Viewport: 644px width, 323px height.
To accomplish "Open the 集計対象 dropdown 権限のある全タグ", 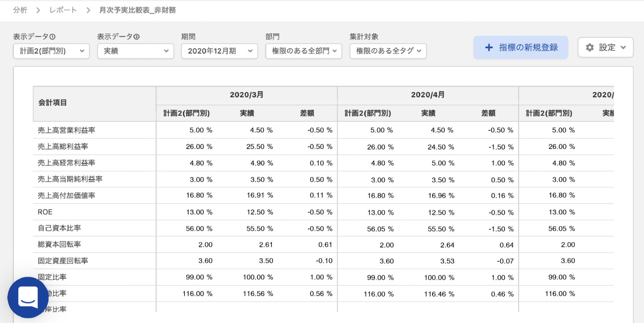I will [x=387, y=51].
